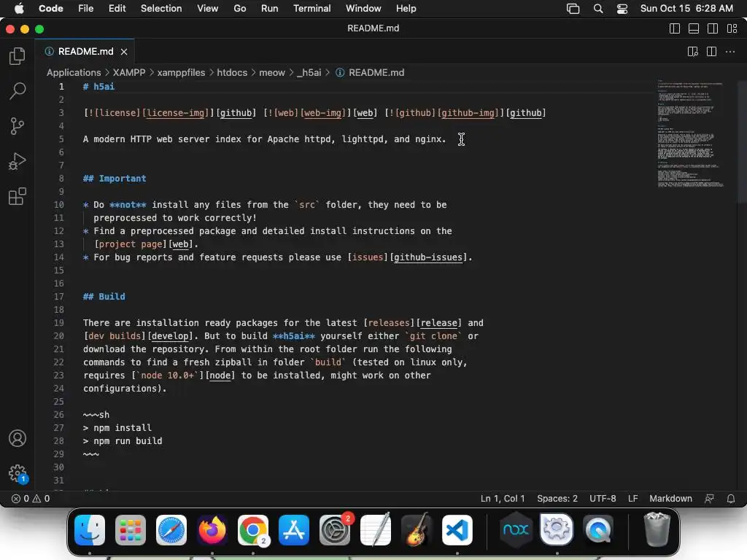Image resolution: width=747 pixels, height=560 pixels.
Task: Customize layout icon in title bar
Action: 732,28
